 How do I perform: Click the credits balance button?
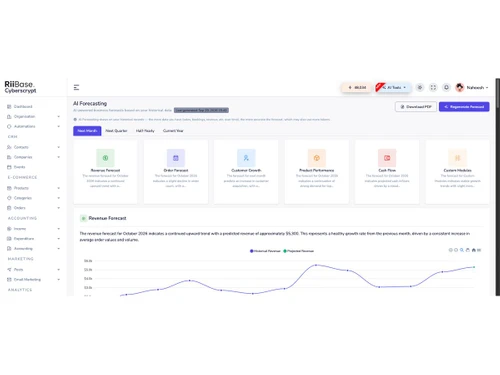356,87
